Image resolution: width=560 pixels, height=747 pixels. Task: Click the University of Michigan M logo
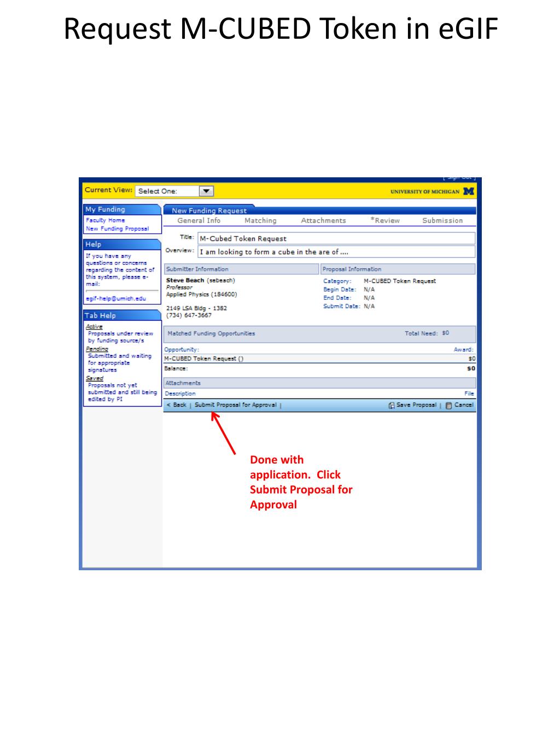point(469,192)
